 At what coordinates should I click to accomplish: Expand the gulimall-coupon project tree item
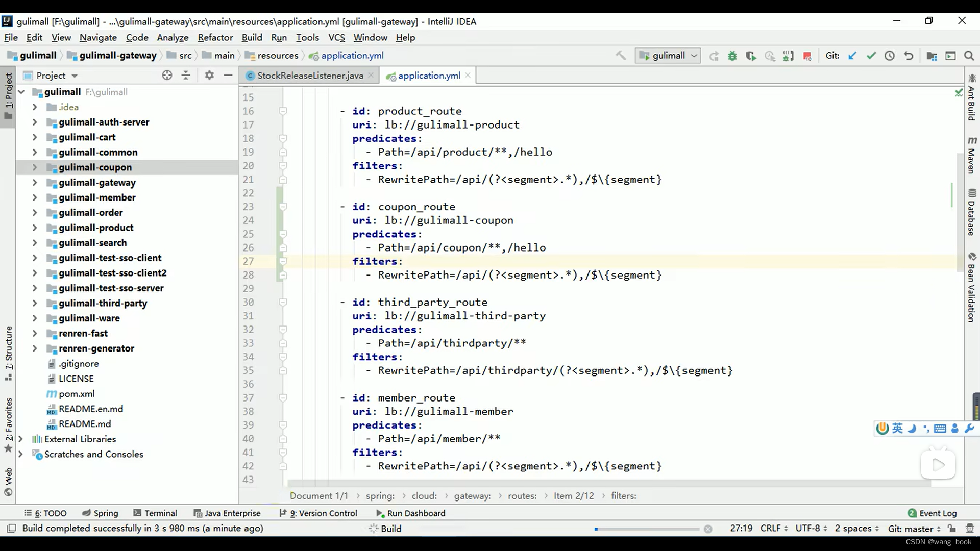coord(34,167)
